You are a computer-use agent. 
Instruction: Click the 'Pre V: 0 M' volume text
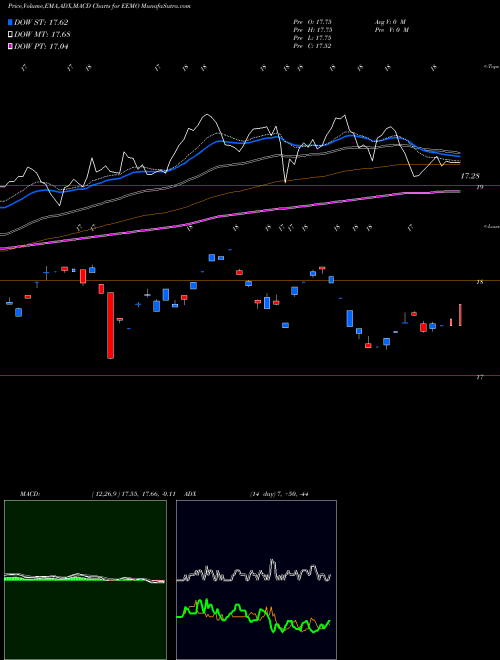pos(391,30)
